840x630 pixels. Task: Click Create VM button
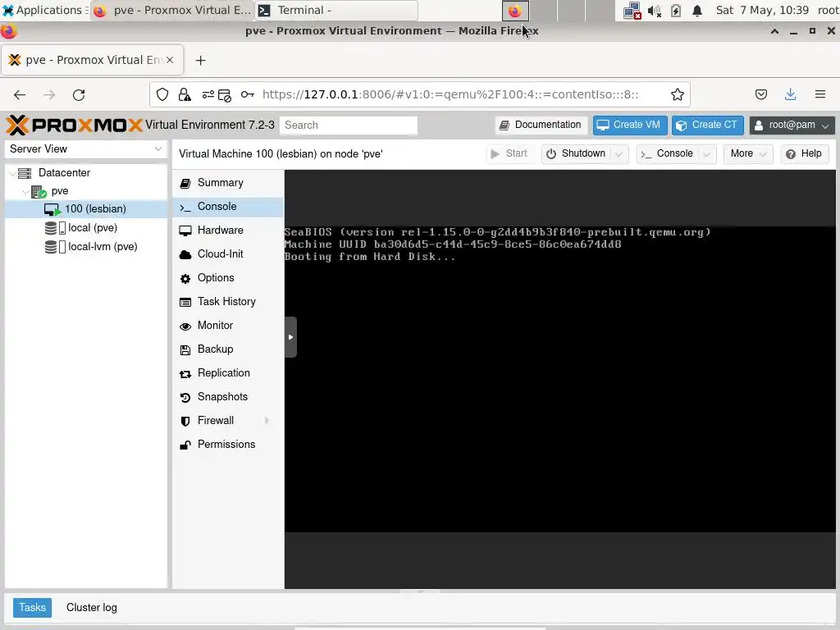[x=629, y=126]
